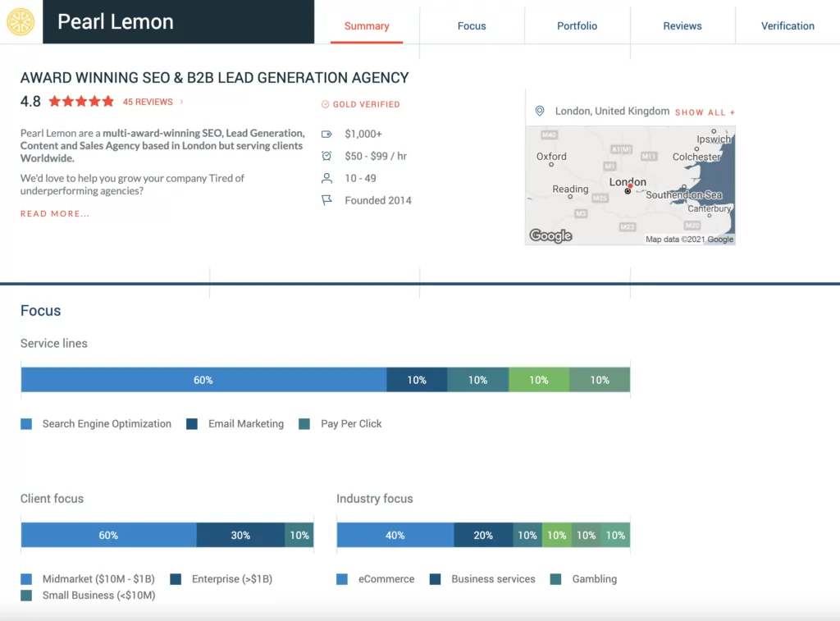The width and height of the screenshot is (840, 621).
Task: Click the Map data ©2021 Google text
Action: [689, 240]
